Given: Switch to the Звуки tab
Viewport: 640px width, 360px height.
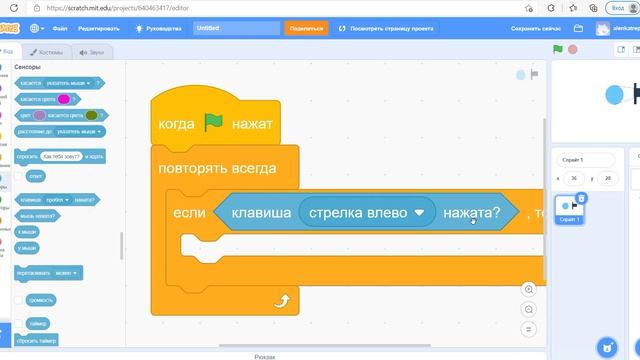Looking at the screenshot, I should pyautogui.click(x=92, y=52).
